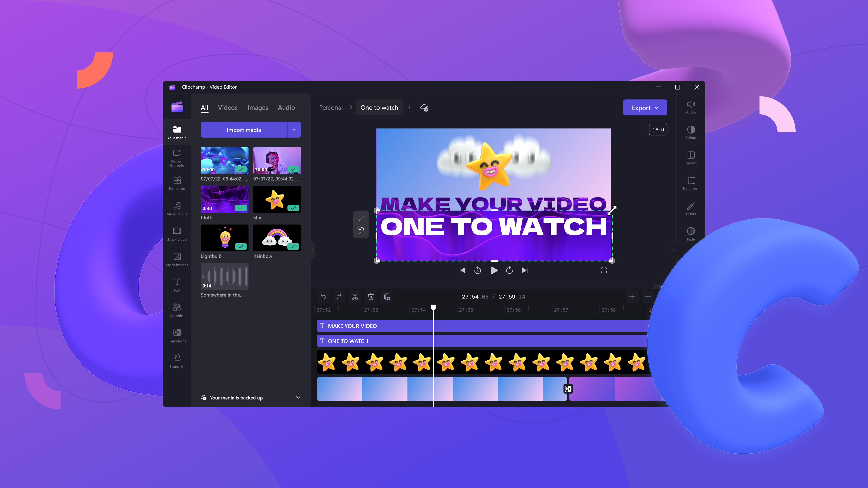Select the Videos tab in media panel
Image resolution: width=868 pixels, height=488 pixels.
click(227, 107)
